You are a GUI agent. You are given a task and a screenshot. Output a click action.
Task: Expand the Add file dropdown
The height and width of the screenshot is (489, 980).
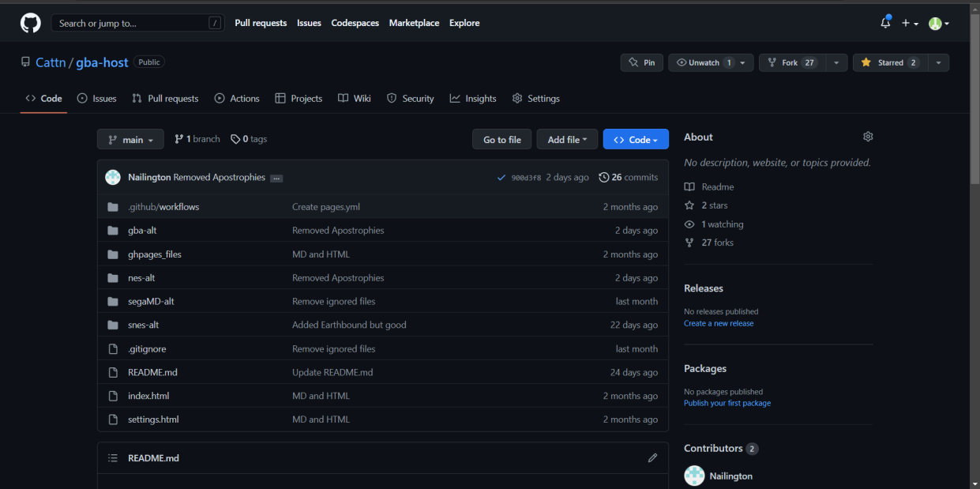point(567,139)
